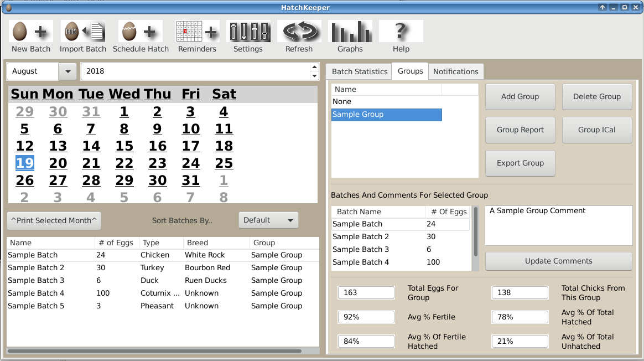
Task: Click the Export Group button
Action: tap(520, 163)
